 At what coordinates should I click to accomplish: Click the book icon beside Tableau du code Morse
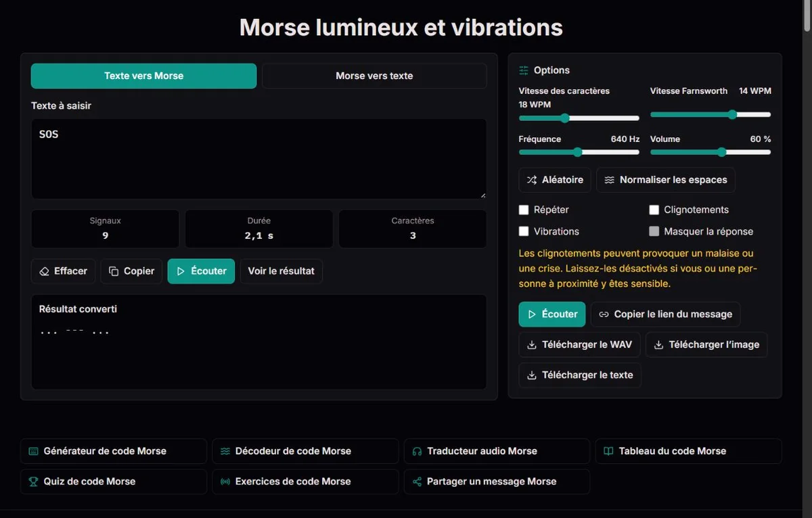pyautogui.click(x=608, y=451)
